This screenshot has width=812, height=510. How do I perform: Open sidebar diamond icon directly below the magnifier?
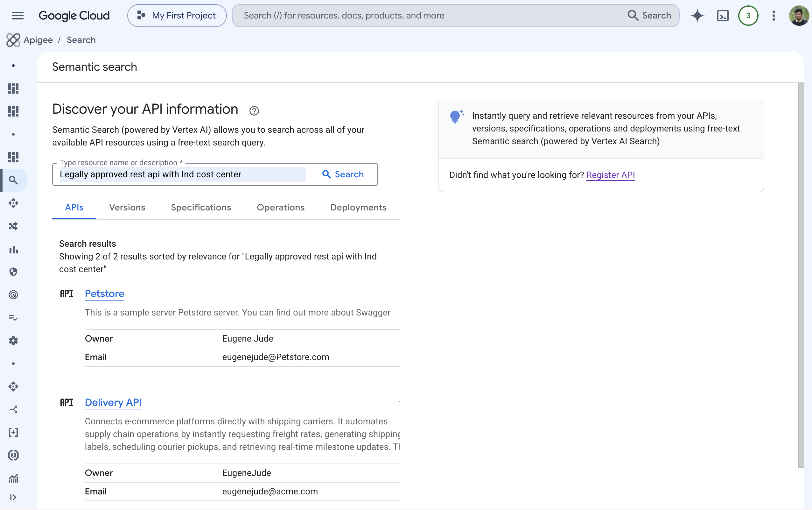pos(13,203)
